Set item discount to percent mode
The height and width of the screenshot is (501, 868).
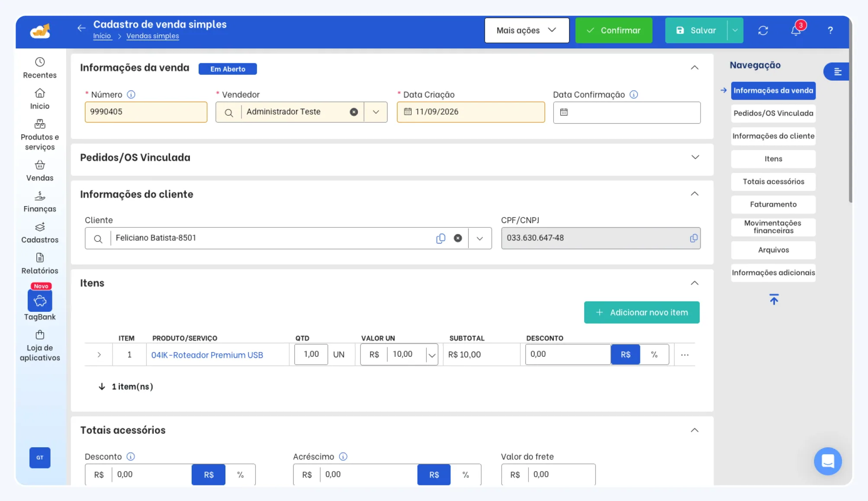pyautogui.click(x=654, y=354)
